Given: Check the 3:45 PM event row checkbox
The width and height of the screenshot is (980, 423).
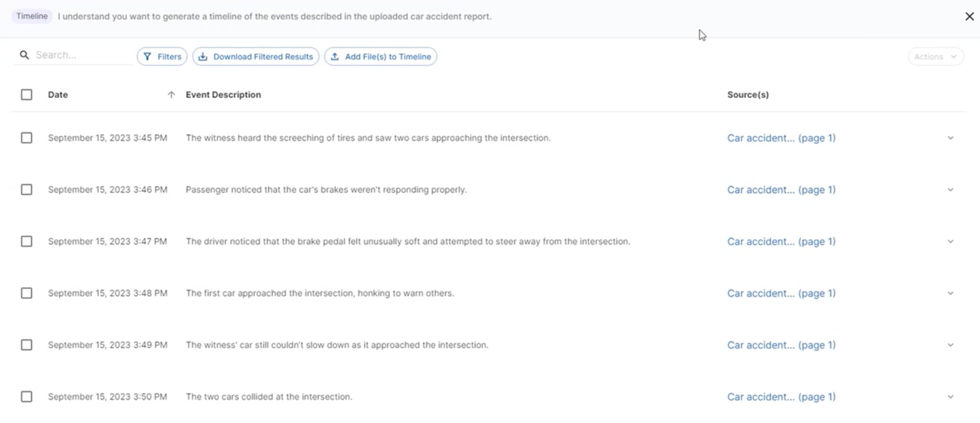Looking at the screenshot, I should coord(27,138).
